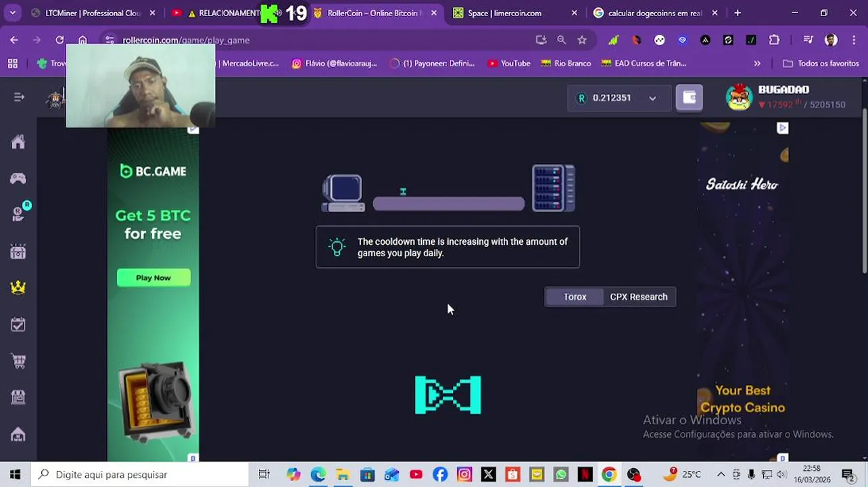Show more bookmarks chevron
Screen dimensions: 868x487
point(757,63)
